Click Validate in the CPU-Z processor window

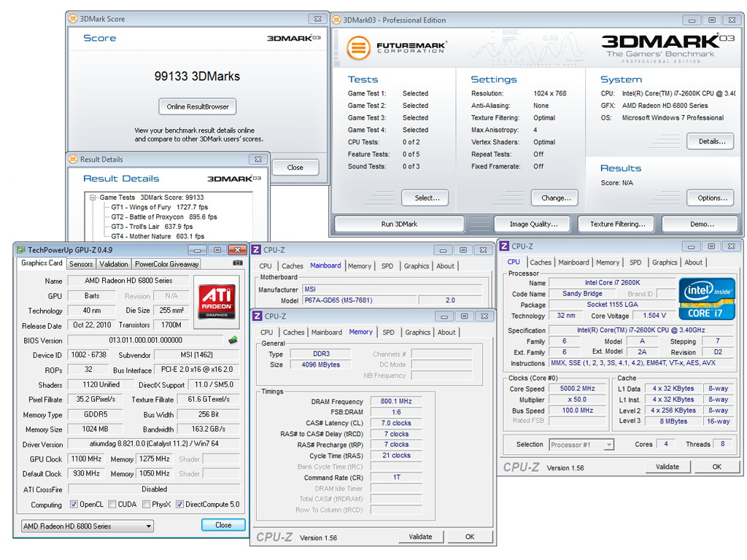click(667, 467)
